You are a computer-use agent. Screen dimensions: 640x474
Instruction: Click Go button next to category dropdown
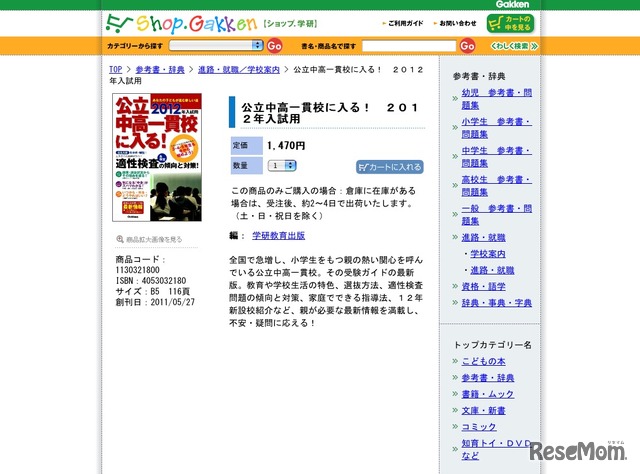274,45
